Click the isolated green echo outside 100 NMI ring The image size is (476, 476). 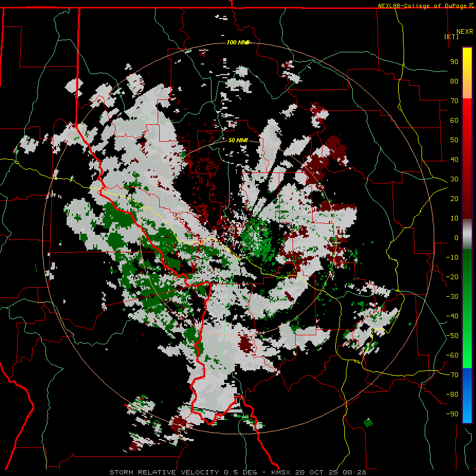(x=368, y=422)
